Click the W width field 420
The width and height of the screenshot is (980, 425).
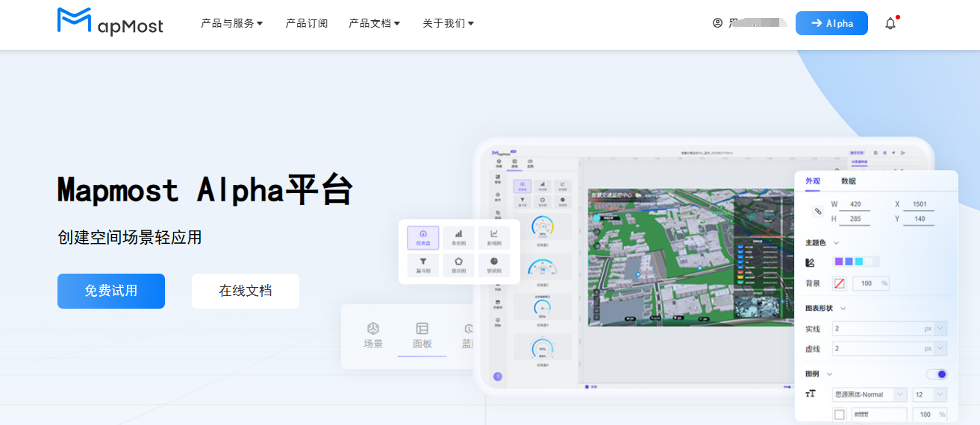855,205
